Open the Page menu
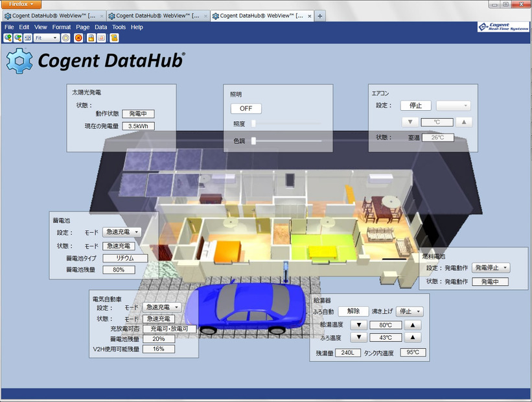The image size is (532, 402). tap(83, 27)
